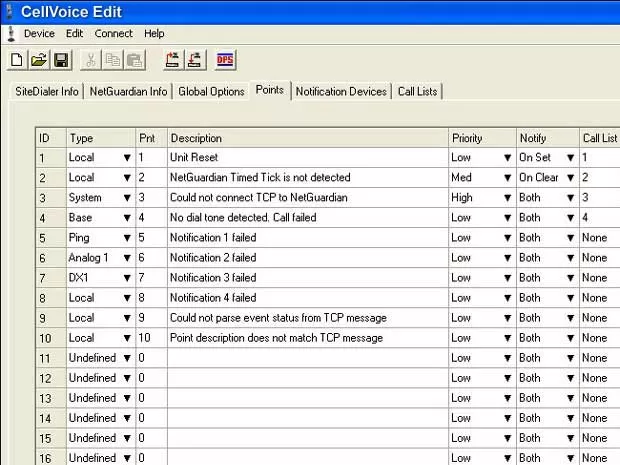Click first device transfer icon left of DPS
This screenshot has width=620, height=465.
(172, 60)
